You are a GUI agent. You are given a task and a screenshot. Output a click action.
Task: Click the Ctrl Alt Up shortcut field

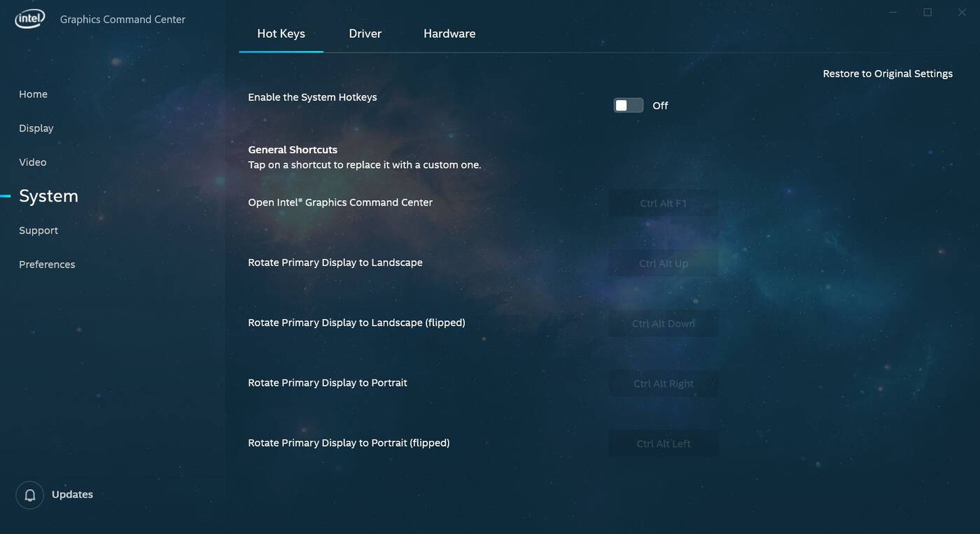coord(663,264)
